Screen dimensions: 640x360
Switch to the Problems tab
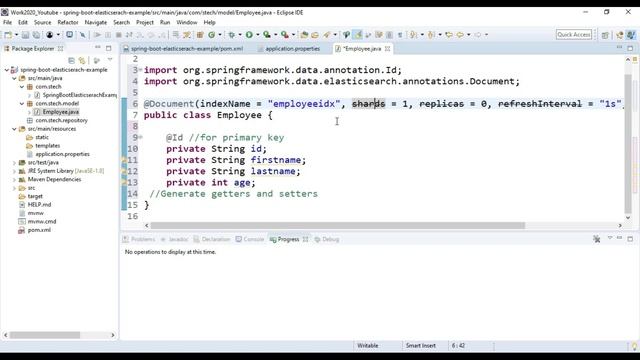coord(139,239)
